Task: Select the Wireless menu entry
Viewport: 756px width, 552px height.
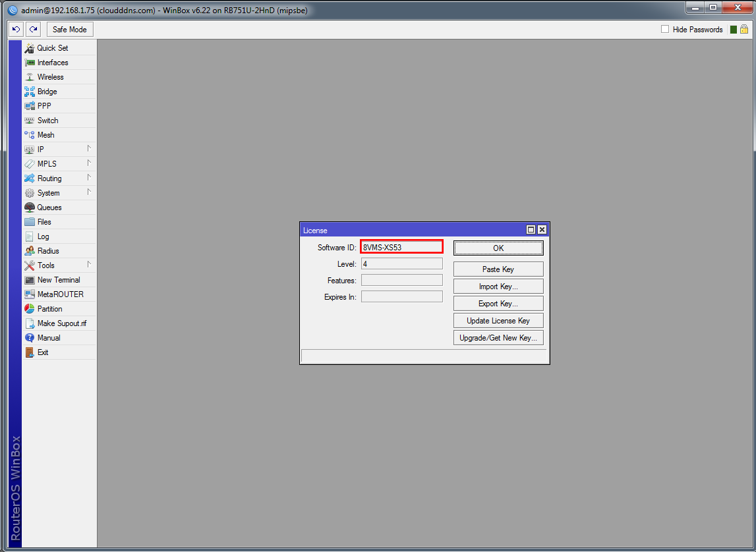Action: pos(59,77)
